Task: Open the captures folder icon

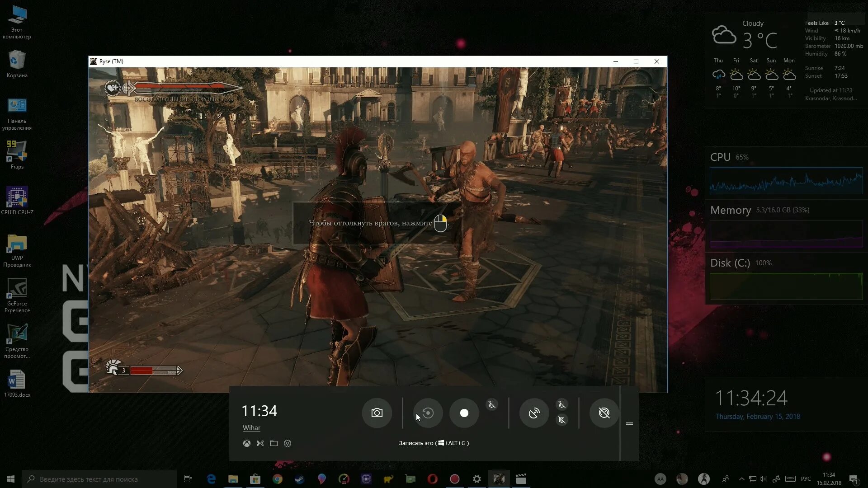Action: point(274,443)
